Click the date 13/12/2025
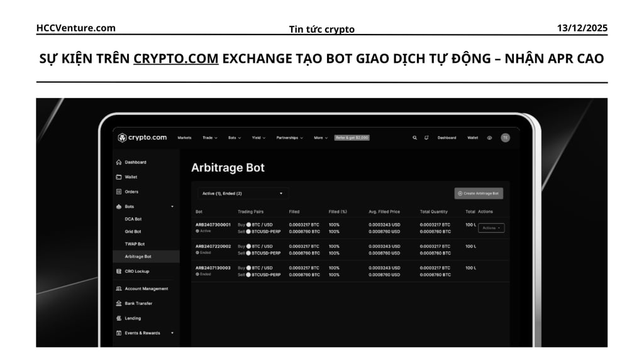This screenshot has width=644, height=360. [582, 28]
